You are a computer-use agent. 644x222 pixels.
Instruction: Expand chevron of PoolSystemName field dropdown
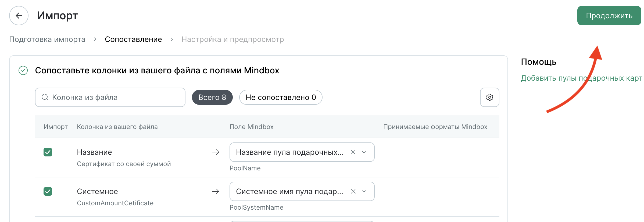click(x=364, y=191)
